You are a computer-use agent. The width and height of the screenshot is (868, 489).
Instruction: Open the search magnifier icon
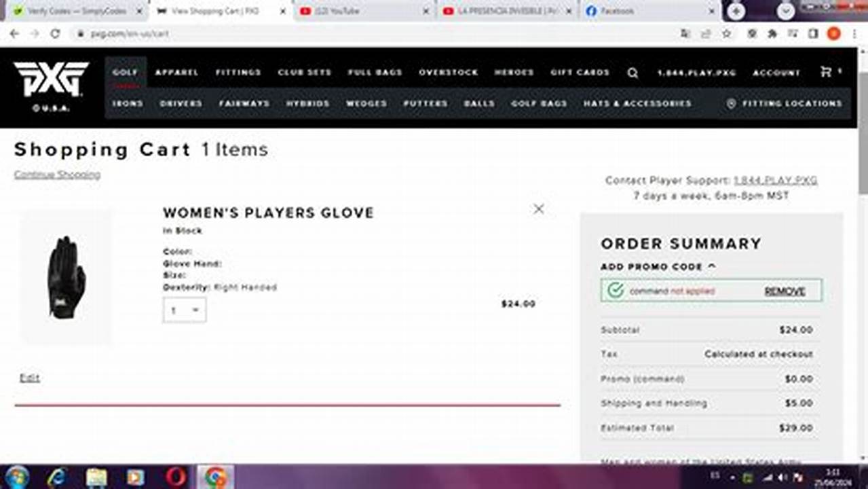(633, 73)
